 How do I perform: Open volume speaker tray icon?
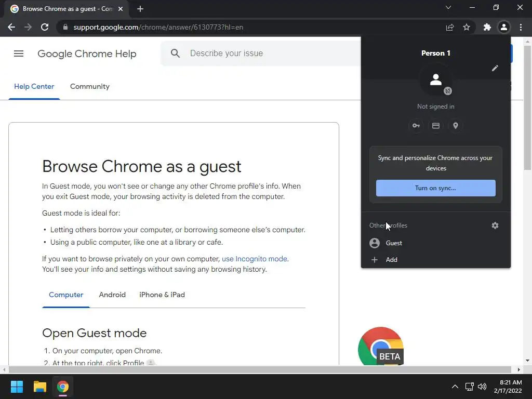pos(482,387)
